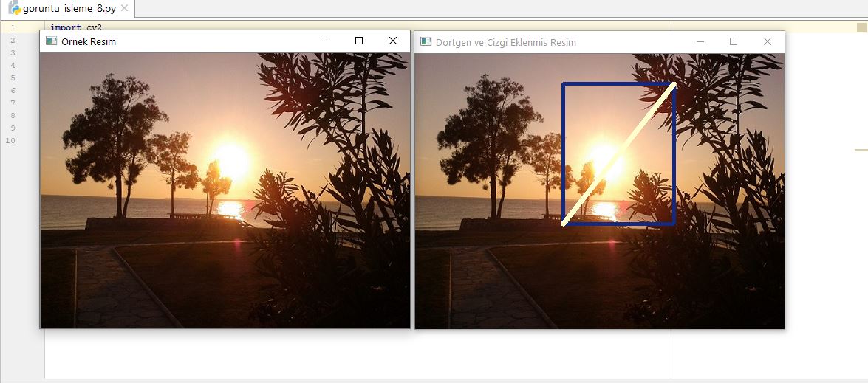Viewport: 868px width, 383px height.
Task: Click the Dortgen ve Cizgi Eklenmis Resim window icon
Action: pos(426,41)
